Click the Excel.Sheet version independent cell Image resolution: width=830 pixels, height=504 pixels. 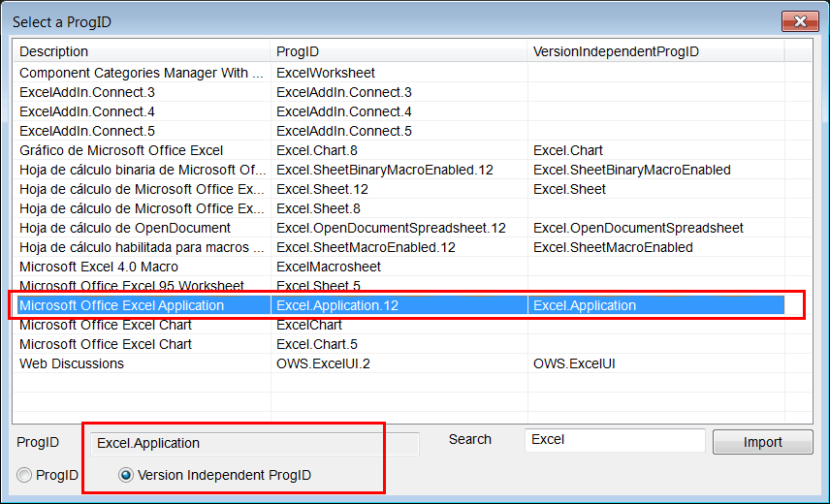[655, 189]
